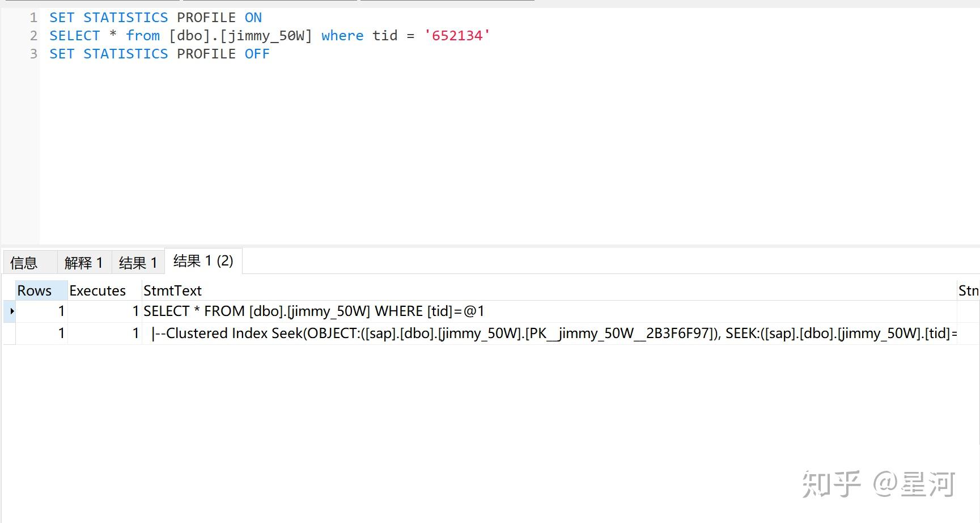Click Executes value in the Clustered Index Seek row
The height and width of the screenshot is (523, 980).
104,333
